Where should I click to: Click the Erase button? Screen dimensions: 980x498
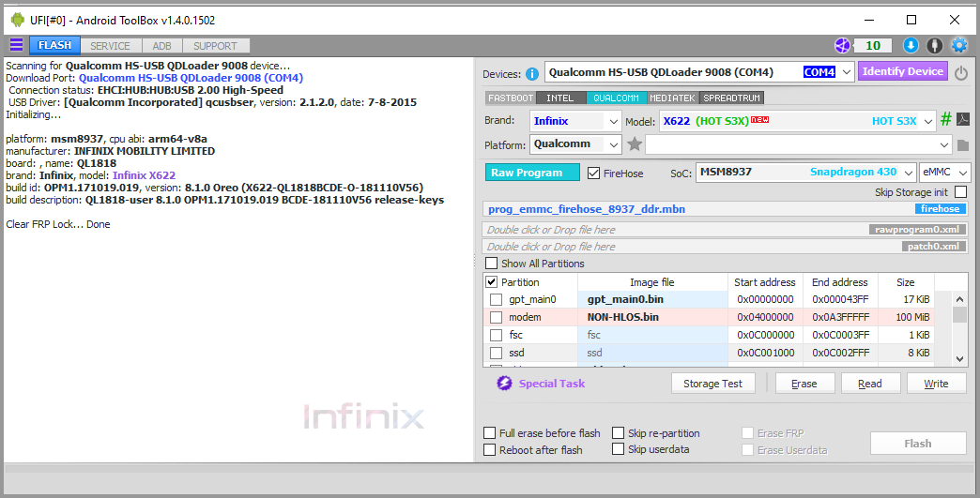coord(804,384)
